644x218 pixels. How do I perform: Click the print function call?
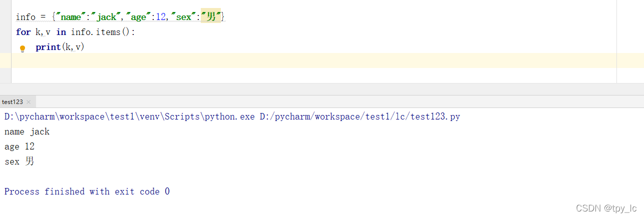pyautogui.click(x=48, y=47)
